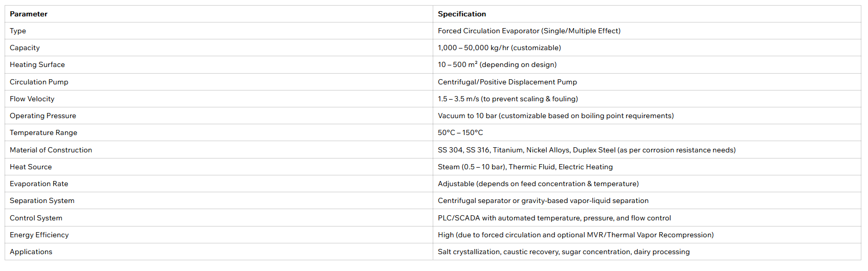Click the 50°C – 150°C value
The image size is (868, 271).
[x=460, y=132]
